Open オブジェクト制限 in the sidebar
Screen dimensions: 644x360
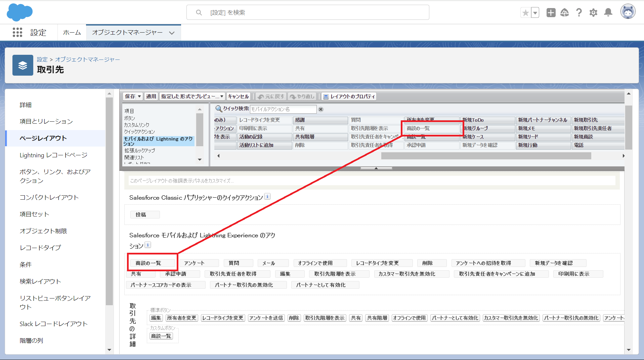pyautogui.click(x=43, y=231)
